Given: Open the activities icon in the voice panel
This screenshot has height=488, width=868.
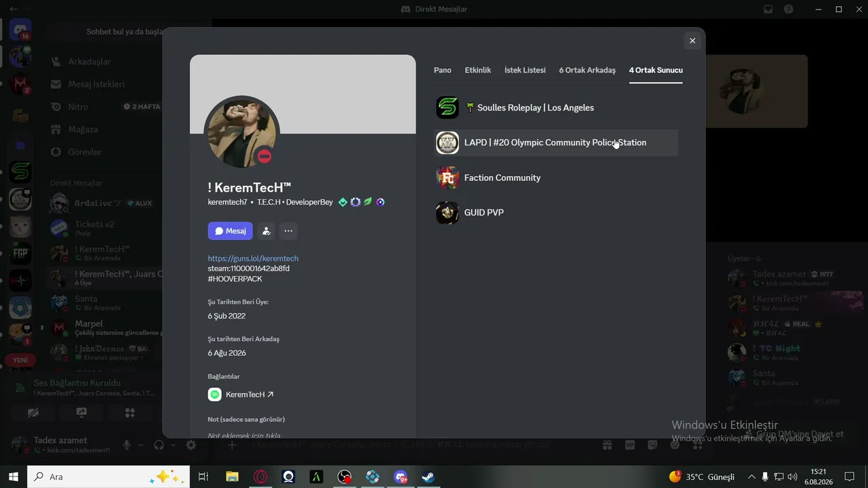Looking at the screenshot, I should click(x=130, y=413).
